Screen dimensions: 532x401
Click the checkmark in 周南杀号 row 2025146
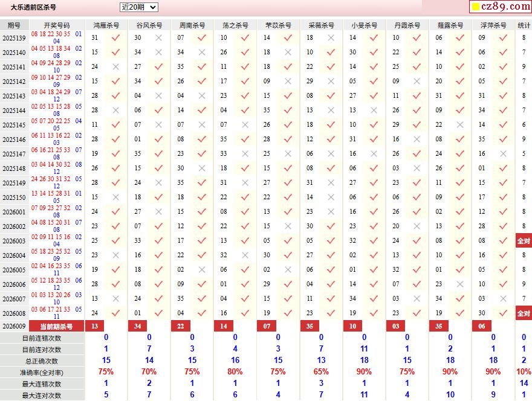click(x=202, y=139)
